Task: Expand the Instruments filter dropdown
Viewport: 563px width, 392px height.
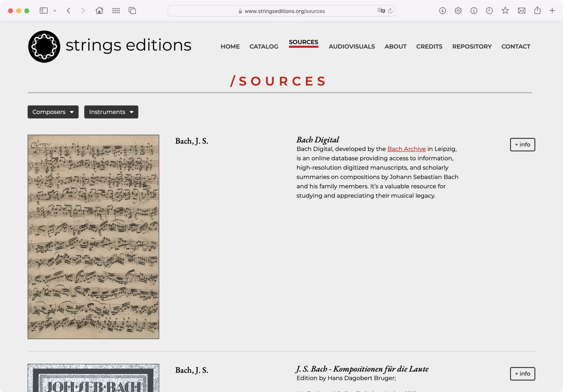Action: pos(111,112)
